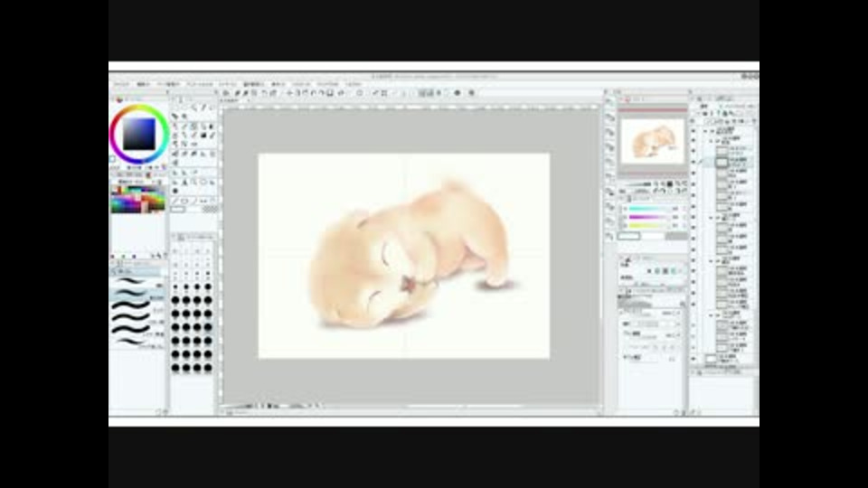Click the CLIP STUDIO logo icon in command bar
This screenshot has width=868, height=488.
click(x=225, y=93)
